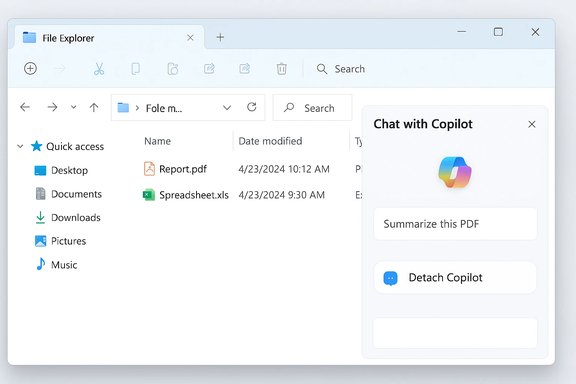
Task: Select Quick access in sidebar
Action: (67, 146)
